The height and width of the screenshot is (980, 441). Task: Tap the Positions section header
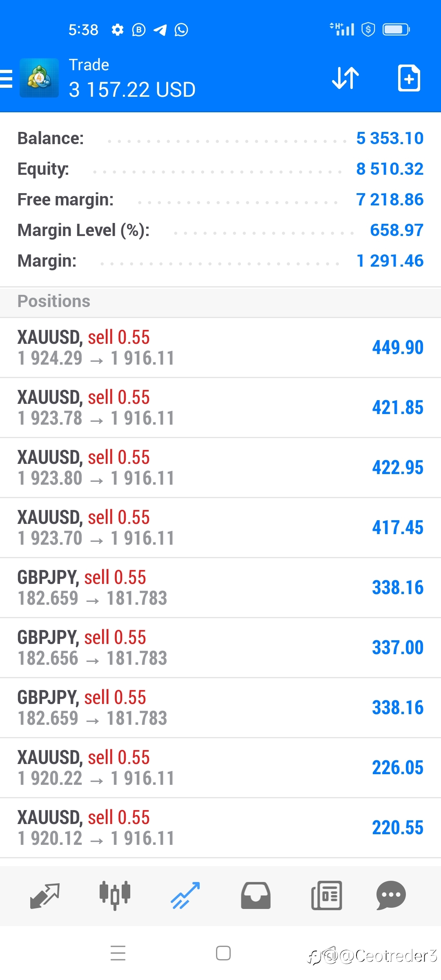(220, 301)
